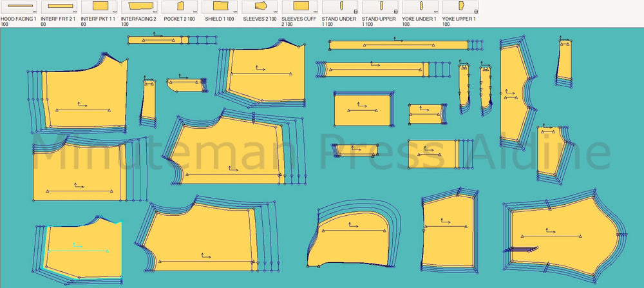Pick the POCKET 2 piece icon
Image resolution: width=644 pixels, height=288 pixels.
[180, 7]
